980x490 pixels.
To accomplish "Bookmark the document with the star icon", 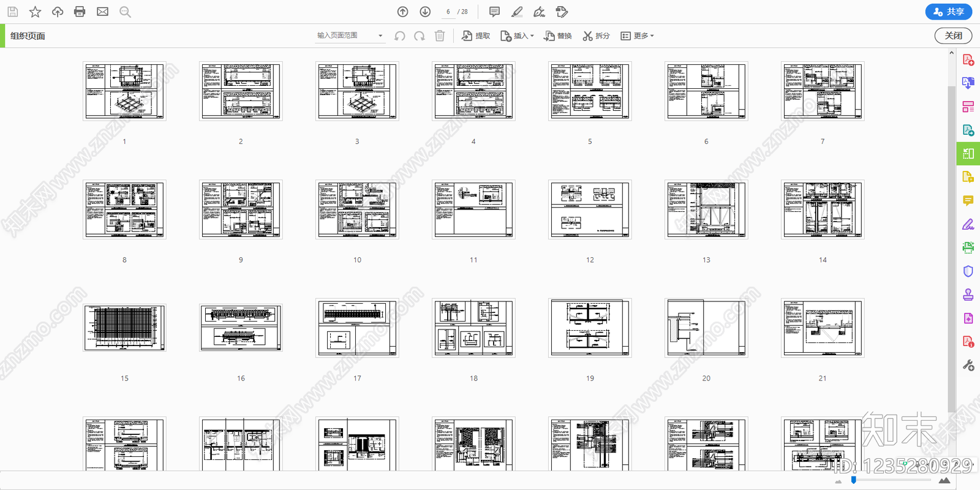I will pos(35,12).
